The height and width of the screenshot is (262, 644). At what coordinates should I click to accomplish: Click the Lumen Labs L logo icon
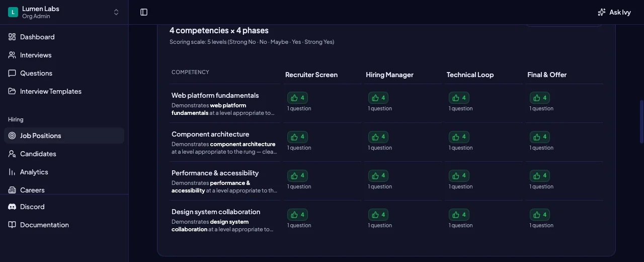13,12
